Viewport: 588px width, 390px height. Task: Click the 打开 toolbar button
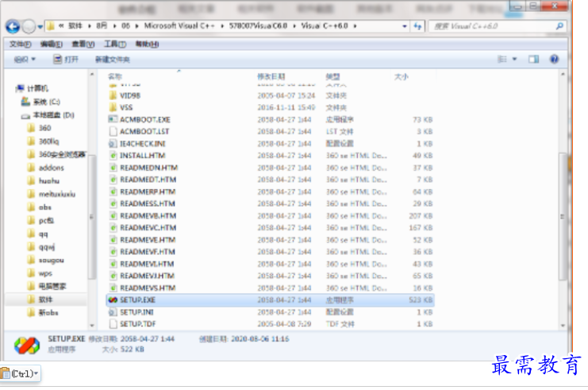(66, 60)
